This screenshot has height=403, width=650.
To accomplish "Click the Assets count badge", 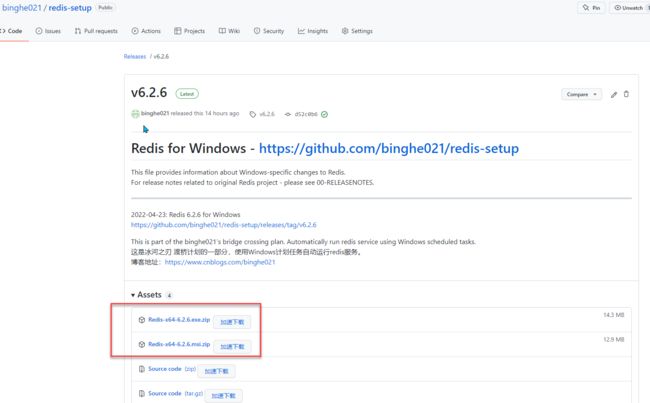I will click(169, 296).
